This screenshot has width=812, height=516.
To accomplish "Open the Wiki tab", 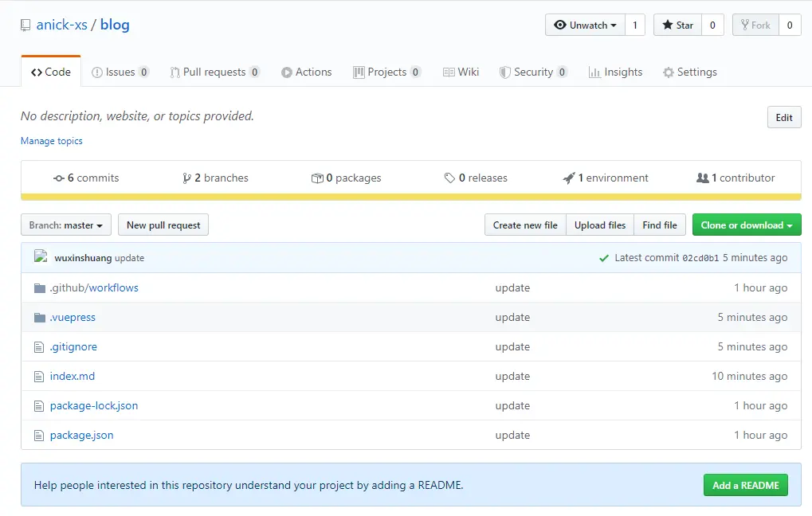I will [x=461, y=72].
